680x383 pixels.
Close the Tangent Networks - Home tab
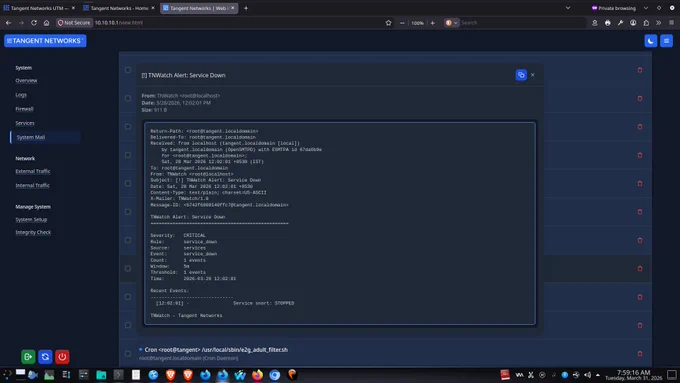tap(153, 8)
